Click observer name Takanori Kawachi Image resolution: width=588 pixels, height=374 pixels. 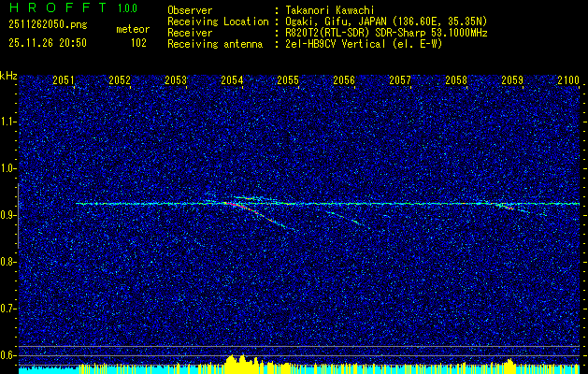click(x=329, y=10)
